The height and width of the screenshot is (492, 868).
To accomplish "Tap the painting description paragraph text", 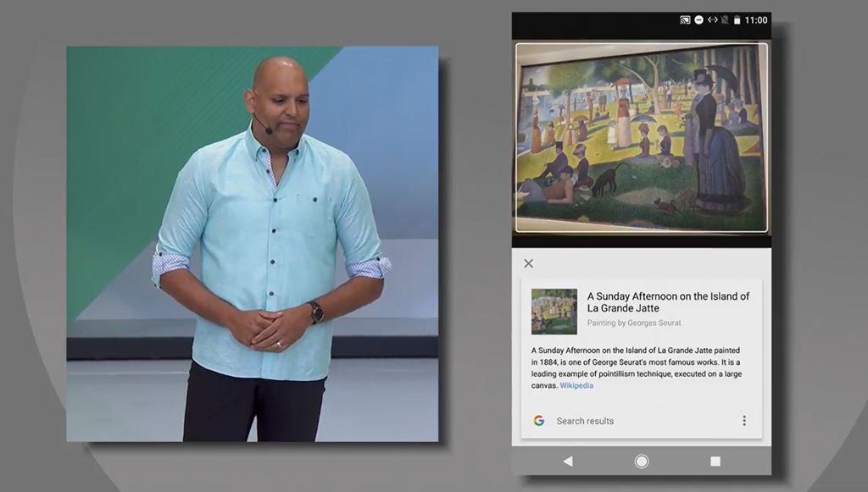I will pyautogui.click(x=637, y=368).
